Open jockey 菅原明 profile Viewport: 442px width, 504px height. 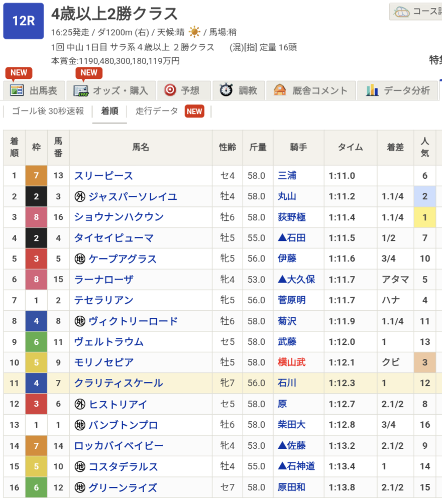coord(292,300)
